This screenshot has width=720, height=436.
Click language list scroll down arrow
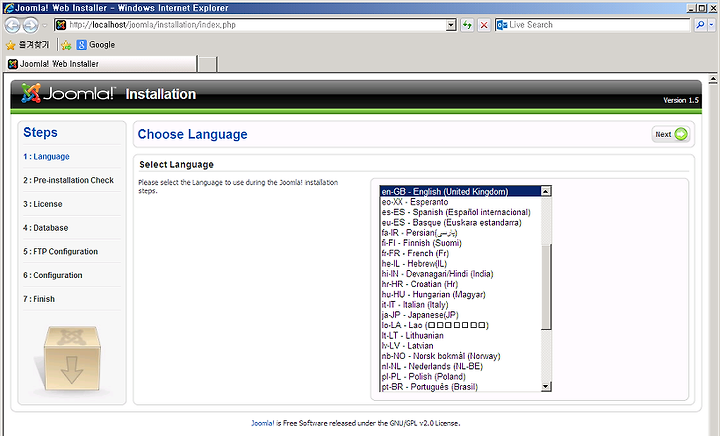click(x=546, y=386)
